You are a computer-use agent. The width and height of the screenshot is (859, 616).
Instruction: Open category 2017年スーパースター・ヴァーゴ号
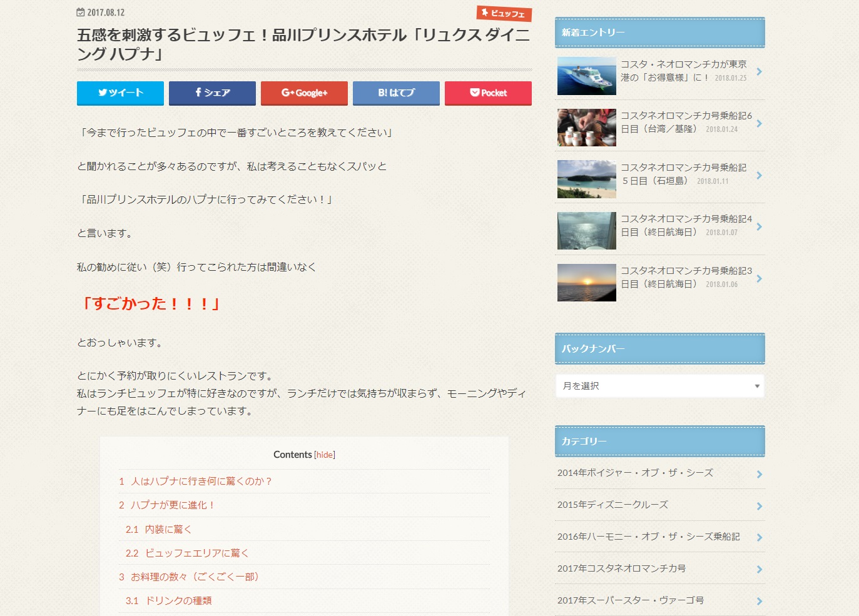pos(659,600)
